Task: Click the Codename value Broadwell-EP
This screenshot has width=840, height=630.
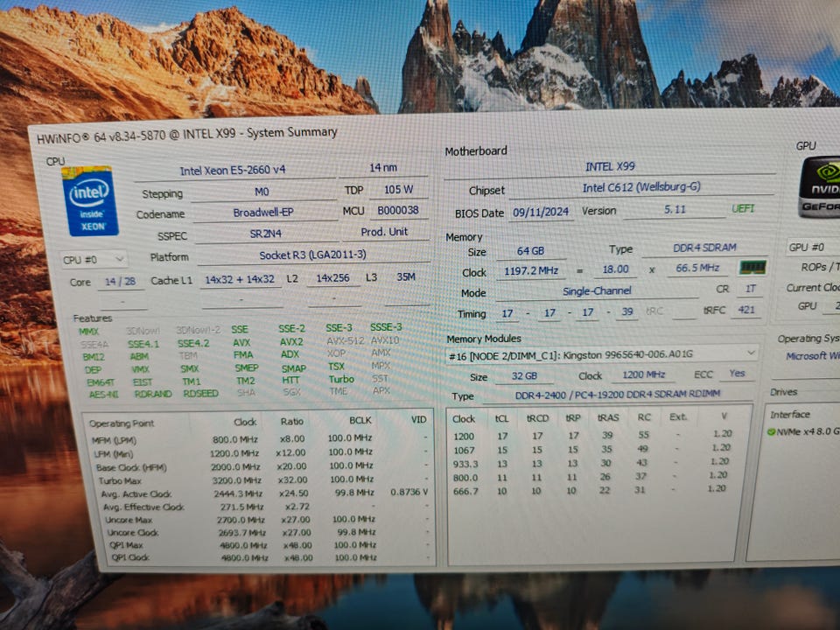Action: [263, 213]
